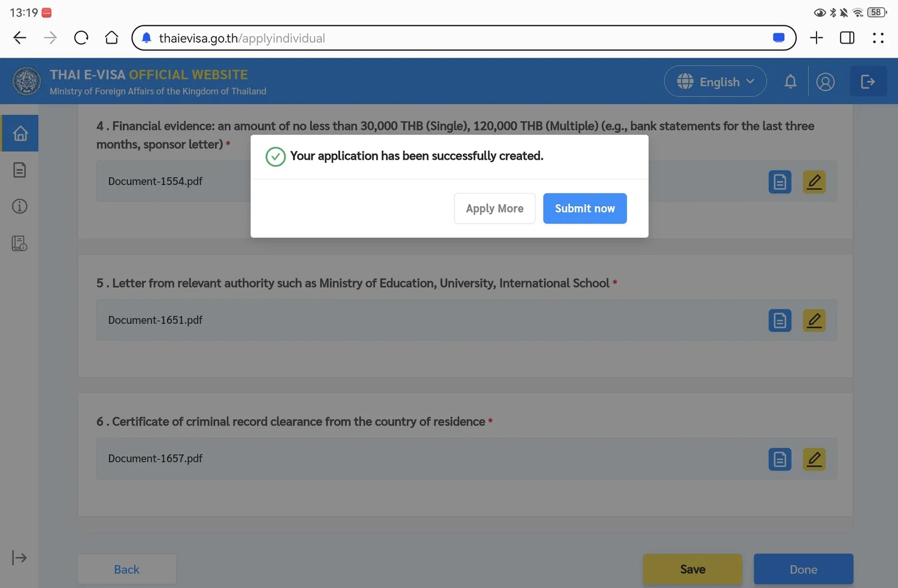The width and height of the screenshot is (898, 588).
Task: View the Document-1657.pdf file icon
Action: pos(779,459)
